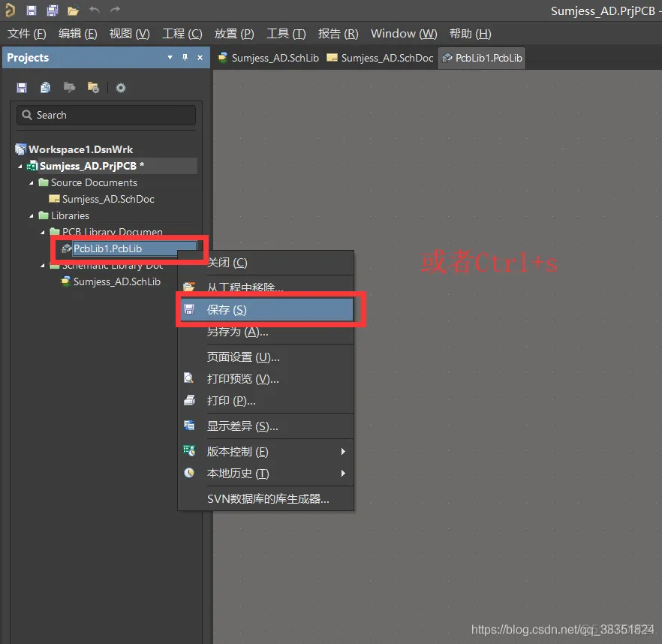Screen dimensions: 662x644
Task: Choose 页面设置 (U) in the context menu
Action: pyautogui.click(x=266, y=357)
